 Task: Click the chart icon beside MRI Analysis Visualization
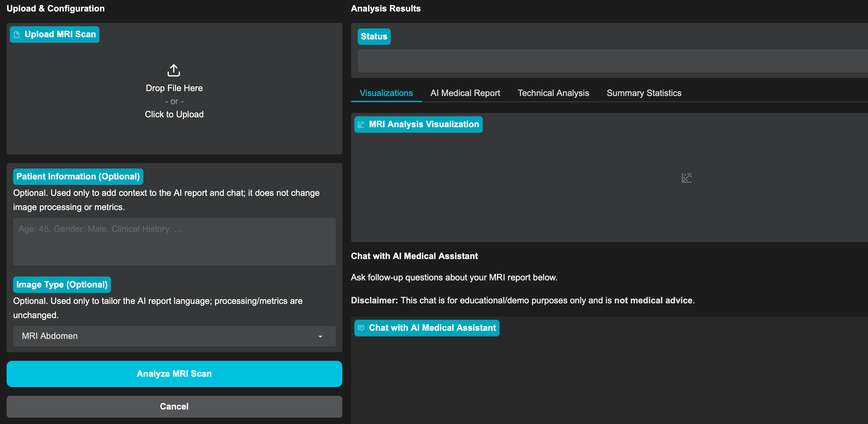(x=361, y=124)
